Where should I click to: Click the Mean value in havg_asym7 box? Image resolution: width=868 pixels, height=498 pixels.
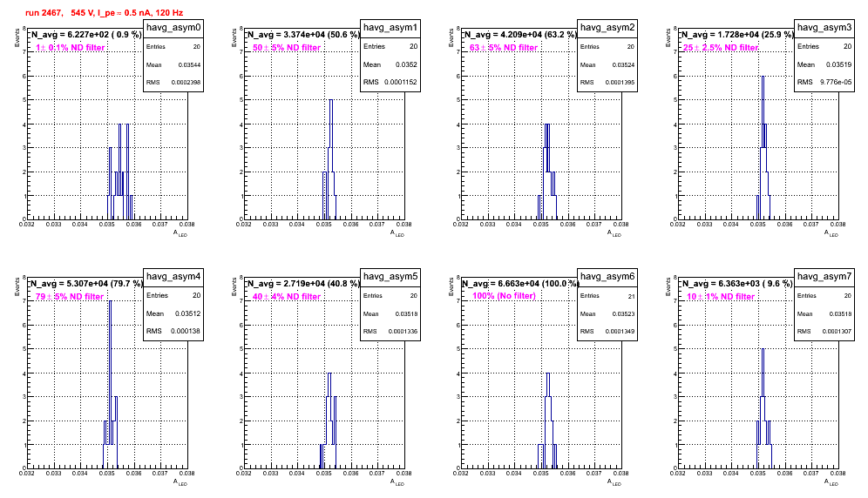coord(840,314)
